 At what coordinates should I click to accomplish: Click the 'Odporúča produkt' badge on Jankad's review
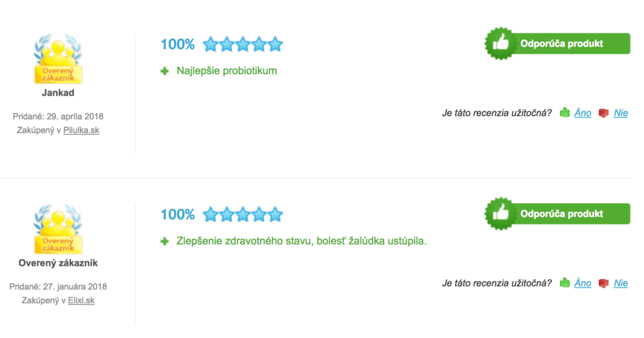coord(557,43)
